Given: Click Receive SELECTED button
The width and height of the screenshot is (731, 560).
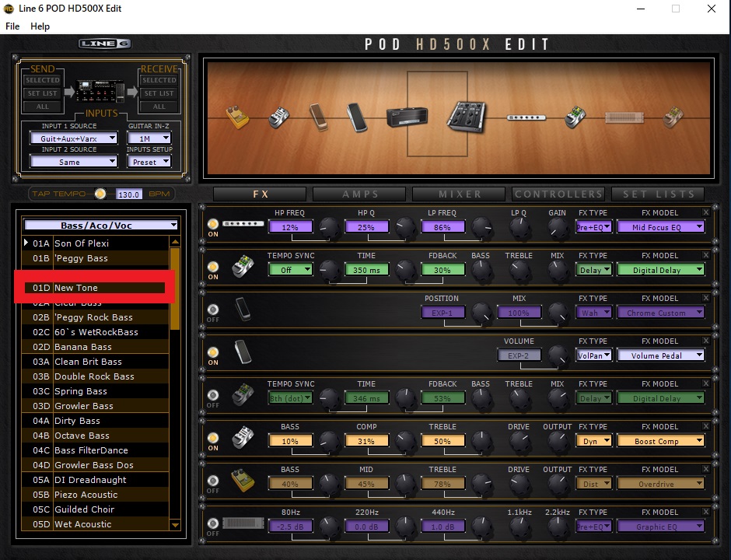Looking at the screenshot, I should tap(159, 80).
